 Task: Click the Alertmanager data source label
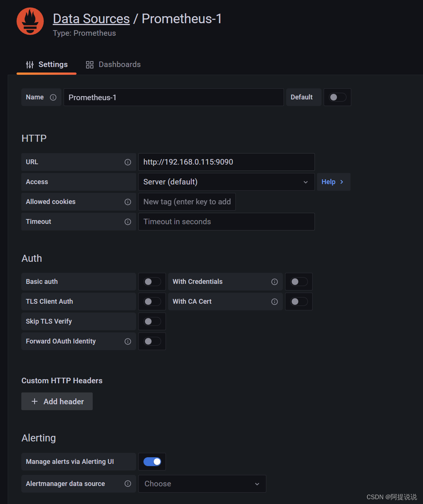tap(65, 484)
